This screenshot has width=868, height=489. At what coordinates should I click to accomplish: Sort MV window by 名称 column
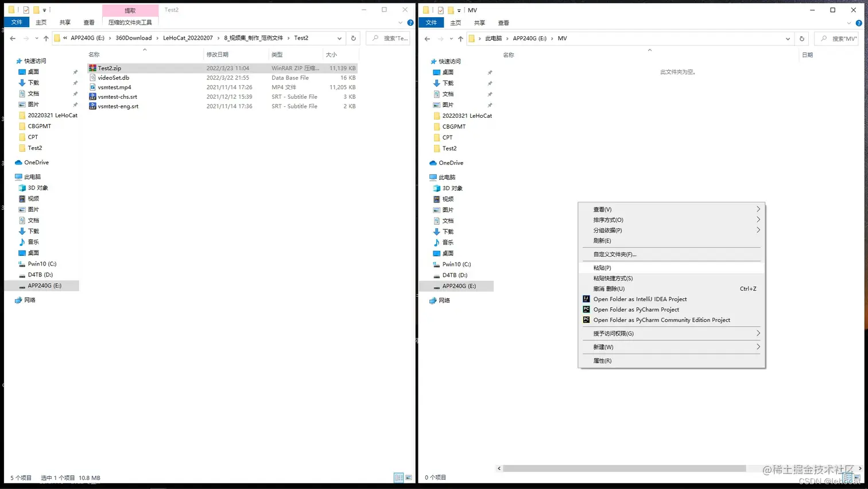pyautogui.click(x=649, y=55)
